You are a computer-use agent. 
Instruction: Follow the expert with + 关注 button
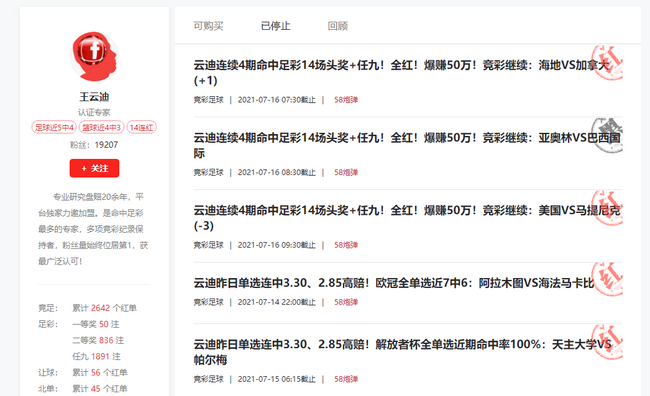pyautogui.click(x=94, y=168)
